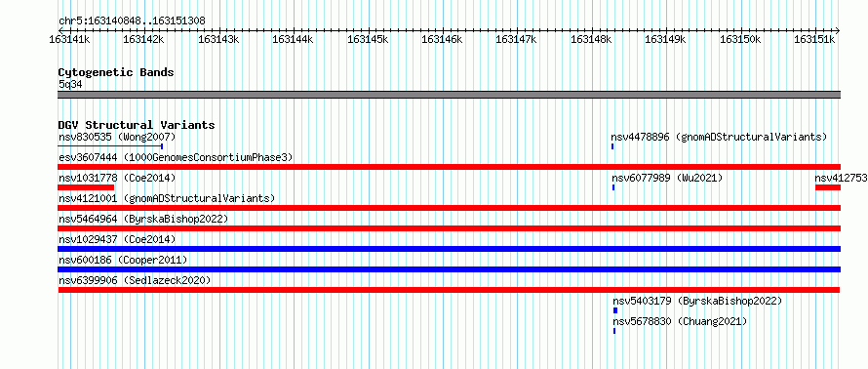Click the 163144k ruler tick label
This screenshot has width=868, height=369.
(x=294, y=39)
